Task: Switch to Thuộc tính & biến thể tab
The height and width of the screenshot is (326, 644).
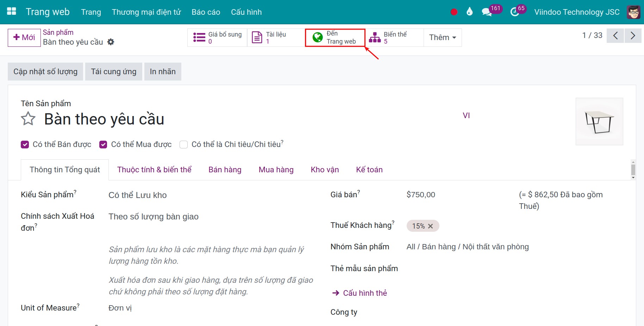Action: coord(154,170)
